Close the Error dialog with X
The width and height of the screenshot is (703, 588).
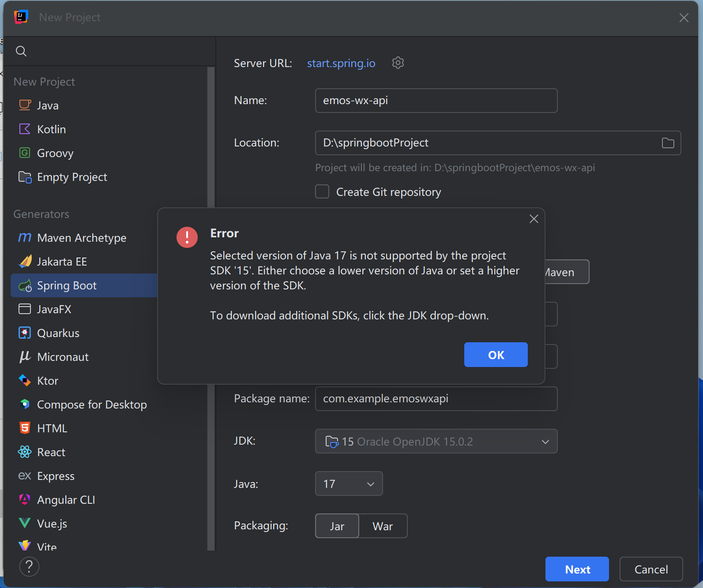pyautogui.click(x=534, y=219)
